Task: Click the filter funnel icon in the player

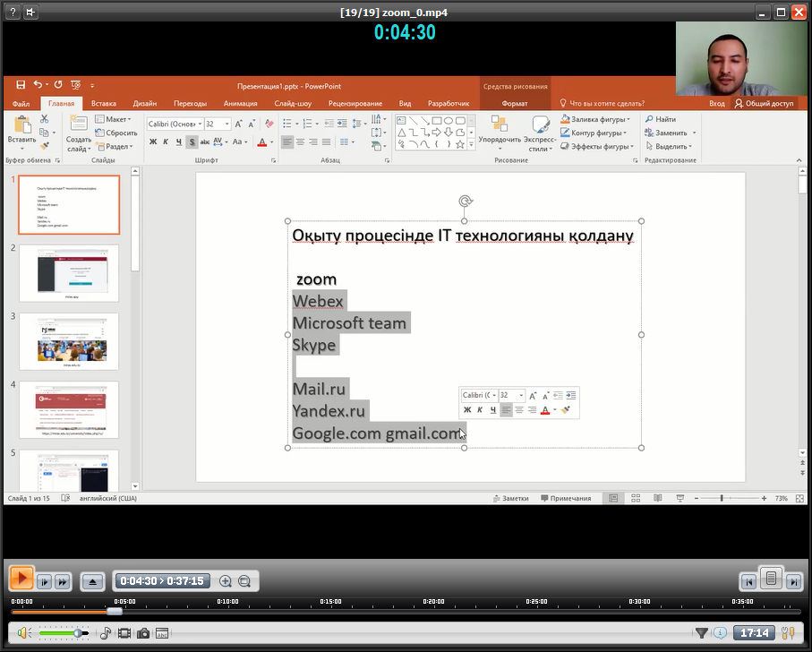Action: click(701, 633)
